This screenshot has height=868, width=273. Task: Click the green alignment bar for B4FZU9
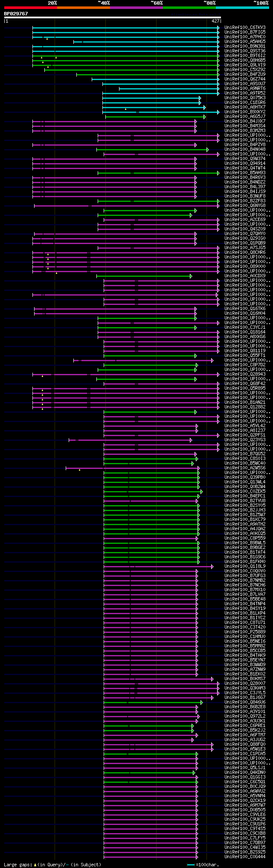pos(148,75)
